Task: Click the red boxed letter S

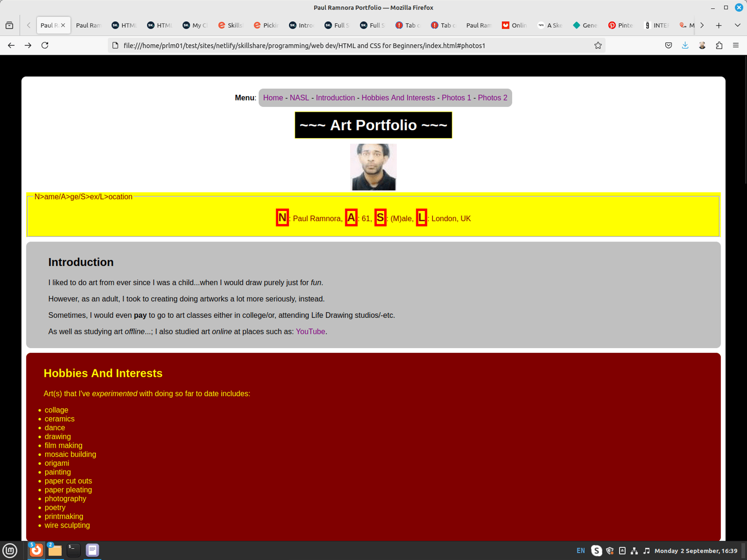Action: (380, 218)
